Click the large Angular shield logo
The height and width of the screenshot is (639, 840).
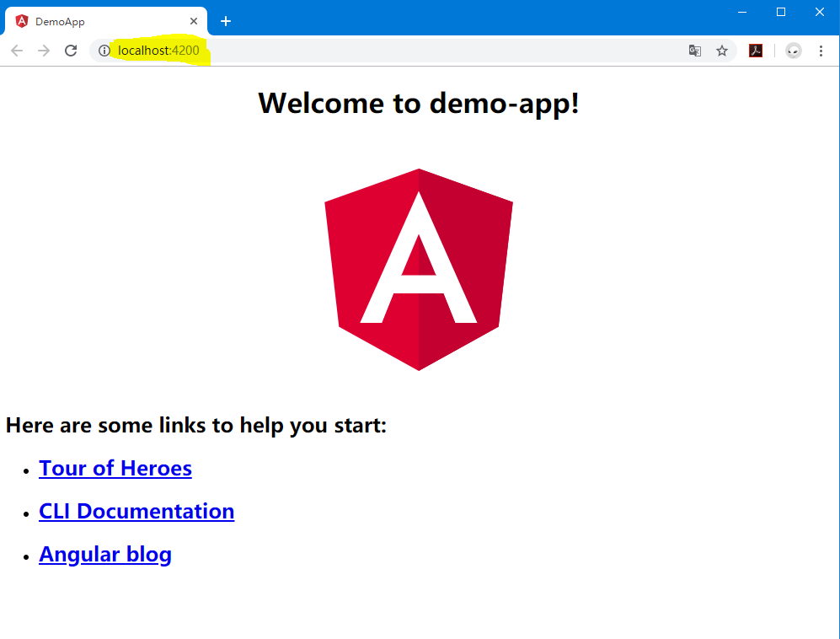coord(419,270)
